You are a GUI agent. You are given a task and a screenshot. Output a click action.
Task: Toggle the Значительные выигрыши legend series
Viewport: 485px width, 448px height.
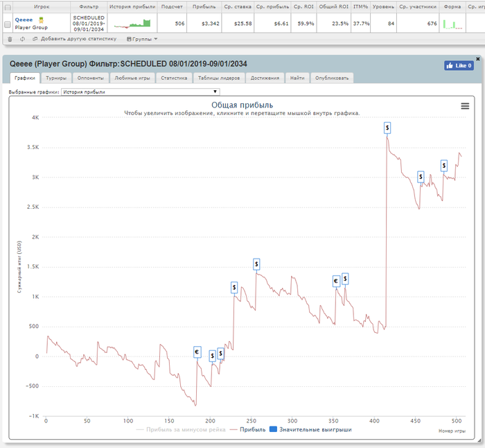point(310,429)
